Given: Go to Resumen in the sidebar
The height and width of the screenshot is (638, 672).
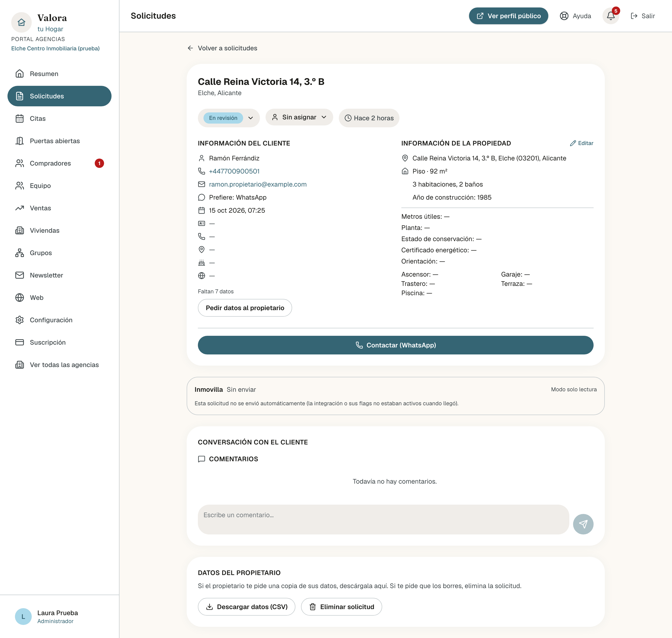Looking at the screenshot, I should [x=59, y=74].
